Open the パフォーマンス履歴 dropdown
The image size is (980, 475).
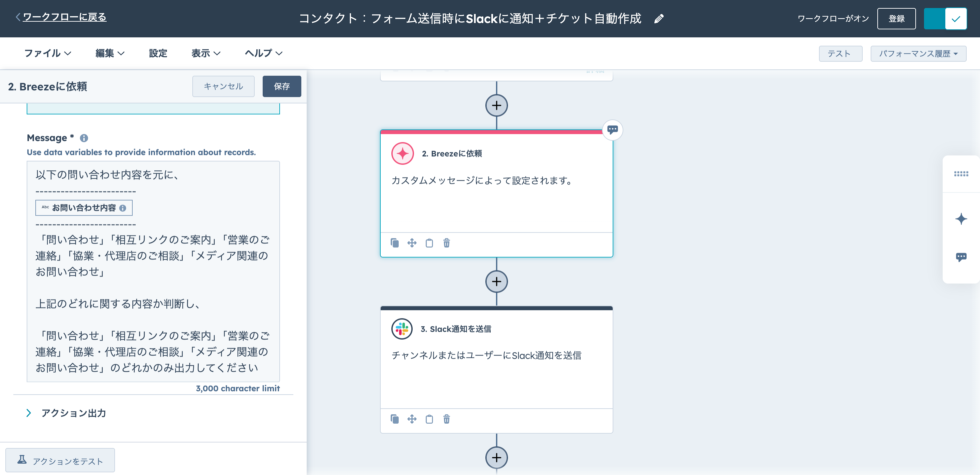click(x=918, y=54)
